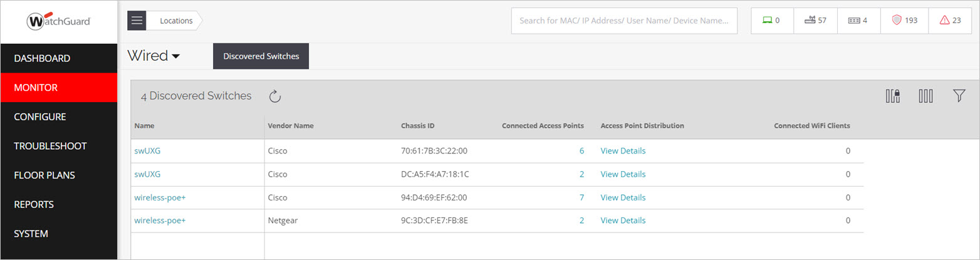Screen dimensions: 980x260
Task: Click View Details for the Netgear switch
Action: click(623, 221)
